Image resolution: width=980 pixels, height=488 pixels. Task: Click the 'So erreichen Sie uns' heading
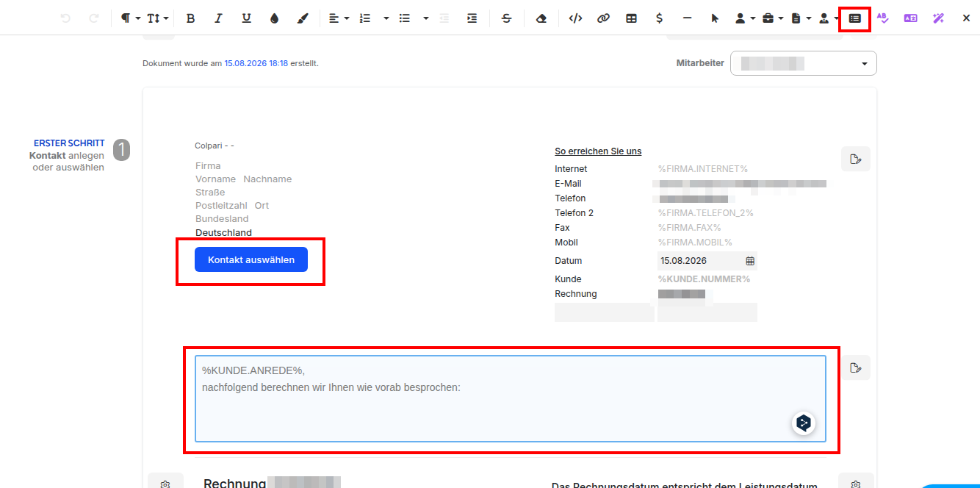[x=598, y=151]
